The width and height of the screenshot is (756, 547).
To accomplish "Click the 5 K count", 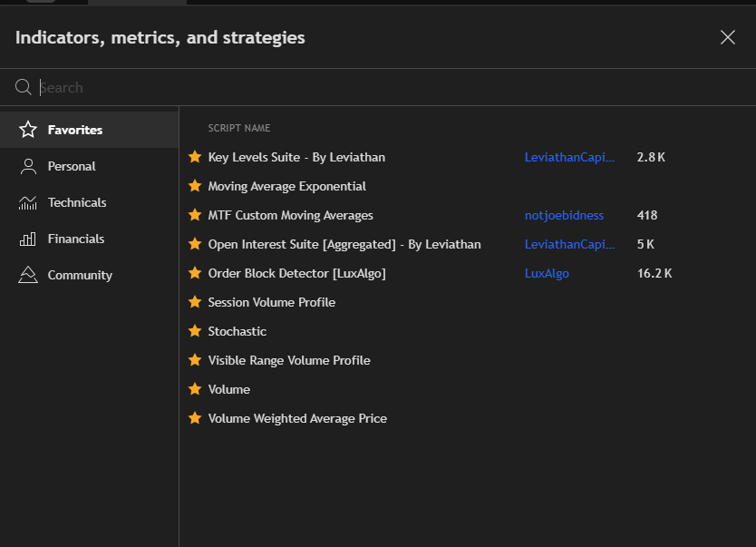I will (645, 244).
